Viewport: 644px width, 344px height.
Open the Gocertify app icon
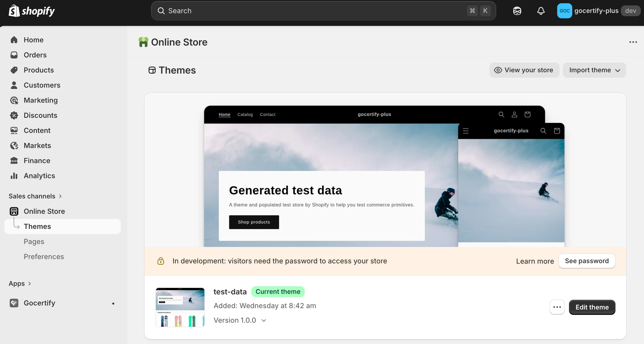(x=14, y=303)
